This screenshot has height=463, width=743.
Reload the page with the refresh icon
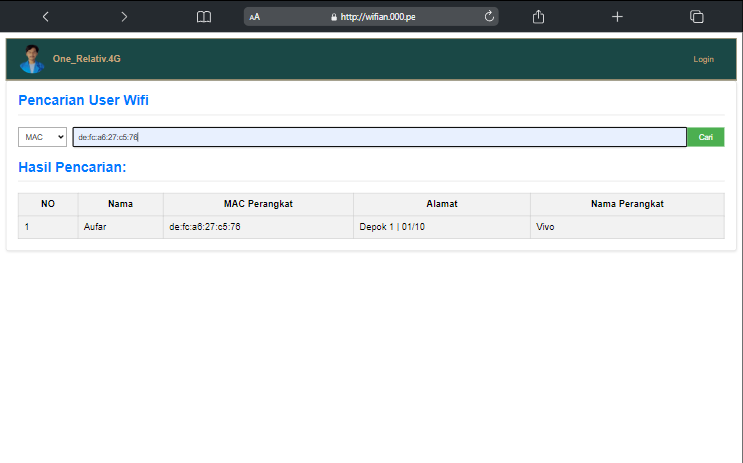point(489,16)
